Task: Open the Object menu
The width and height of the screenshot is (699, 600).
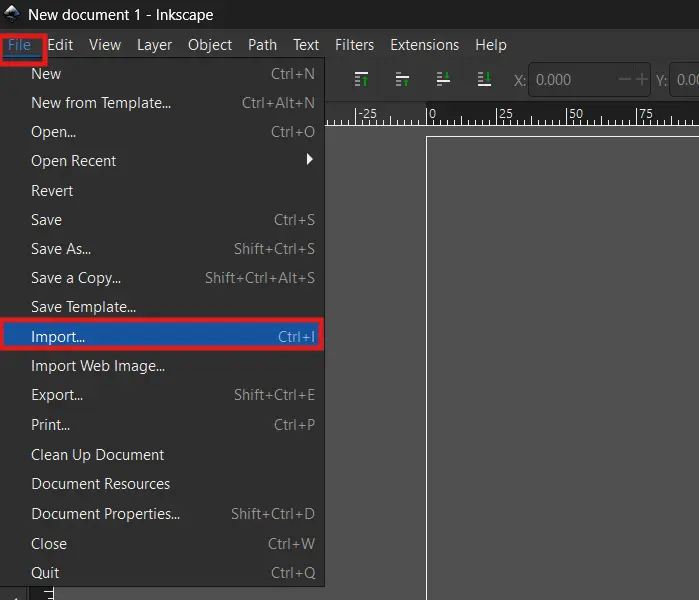Action: pos(210,45)
